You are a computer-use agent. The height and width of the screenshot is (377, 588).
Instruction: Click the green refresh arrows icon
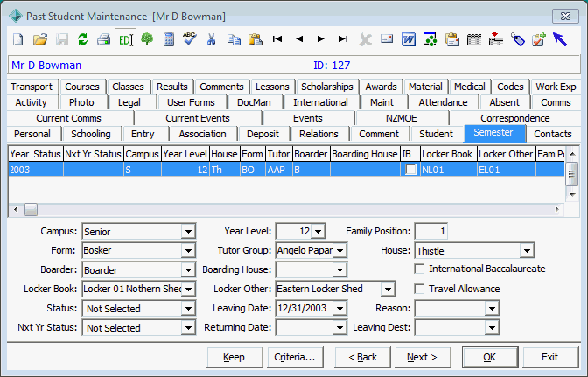click(x=82, y=39)
